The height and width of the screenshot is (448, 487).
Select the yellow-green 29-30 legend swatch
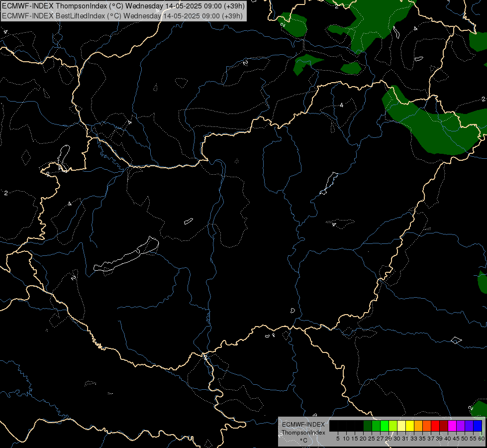coord(393,426)
